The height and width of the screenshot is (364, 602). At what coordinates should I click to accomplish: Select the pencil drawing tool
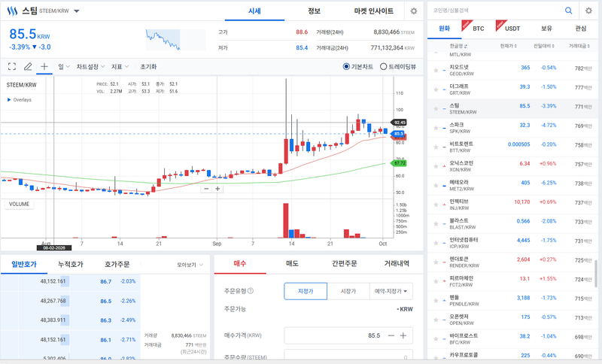28,66
